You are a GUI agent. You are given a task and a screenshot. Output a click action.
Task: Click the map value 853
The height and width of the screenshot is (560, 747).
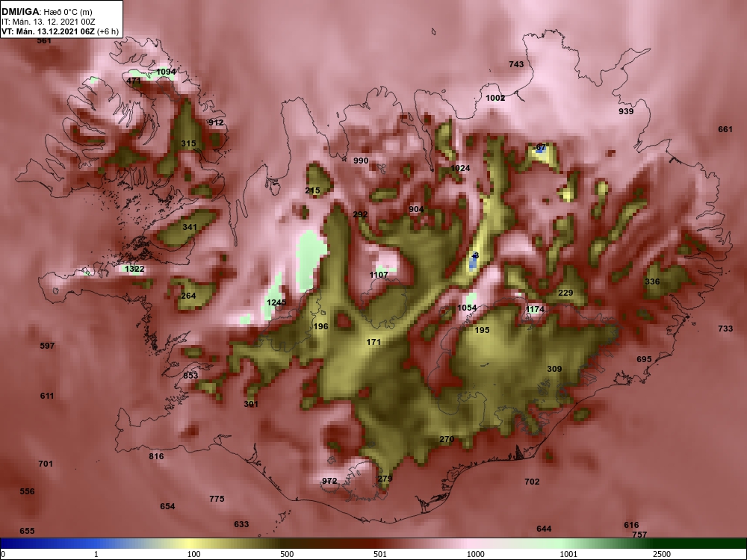(x=190, y=376)
